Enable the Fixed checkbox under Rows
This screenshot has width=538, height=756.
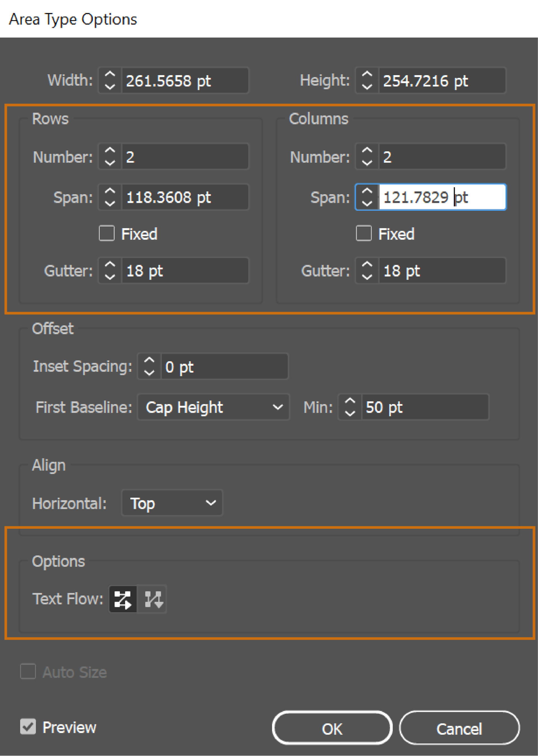(x=107, y=234)
